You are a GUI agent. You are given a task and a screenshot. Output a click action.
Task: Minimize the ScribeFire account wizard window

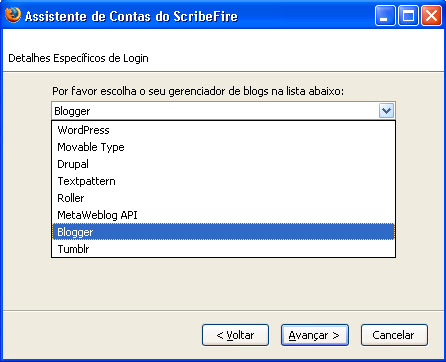(x=385, y=16)
